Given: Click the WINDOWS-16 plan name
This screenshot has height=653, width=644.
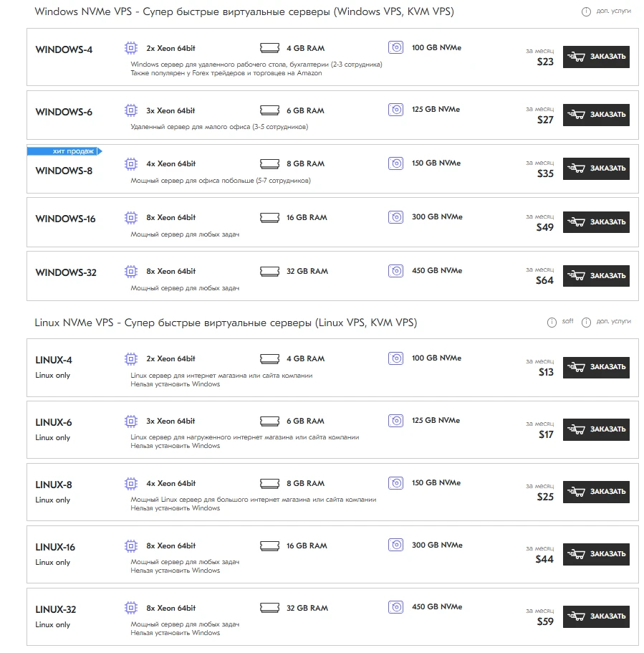Looking at the screenshot, I should [x=65, y=219].
